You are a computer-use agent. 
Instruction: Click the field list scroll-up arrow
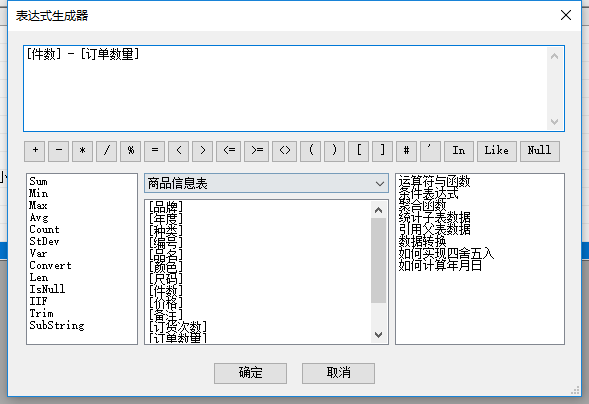coord(379,210)
